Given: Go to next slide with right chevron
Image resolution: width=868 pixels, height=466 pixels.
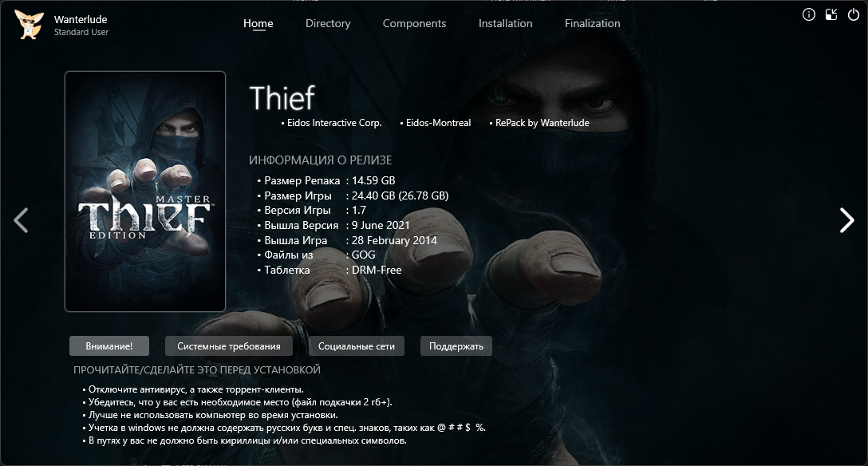Looking at the screenshot, I should [x=846, y=220].
